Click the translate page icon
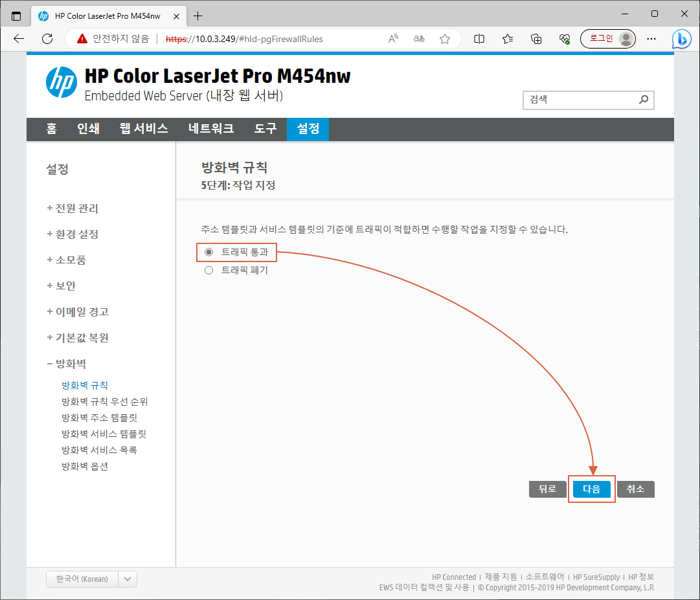This screenshot has height=600, width=700. tap(419, 39)
